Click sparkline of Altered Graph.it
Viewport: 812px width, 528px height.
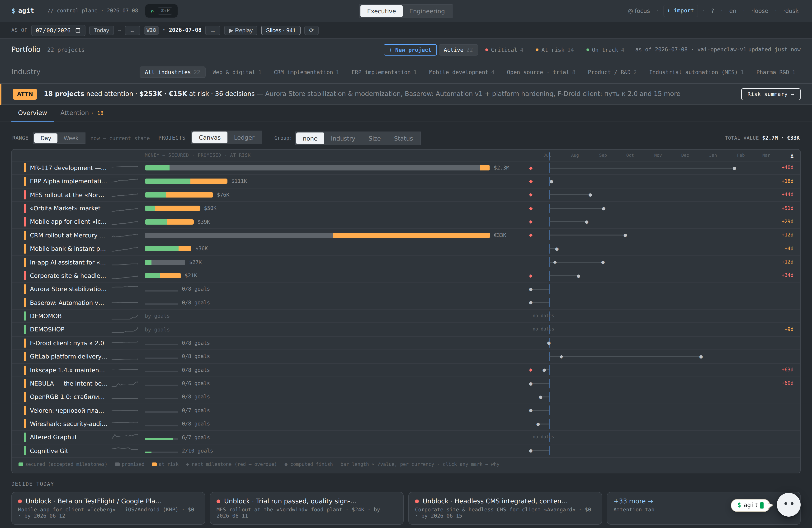point(125,436)
